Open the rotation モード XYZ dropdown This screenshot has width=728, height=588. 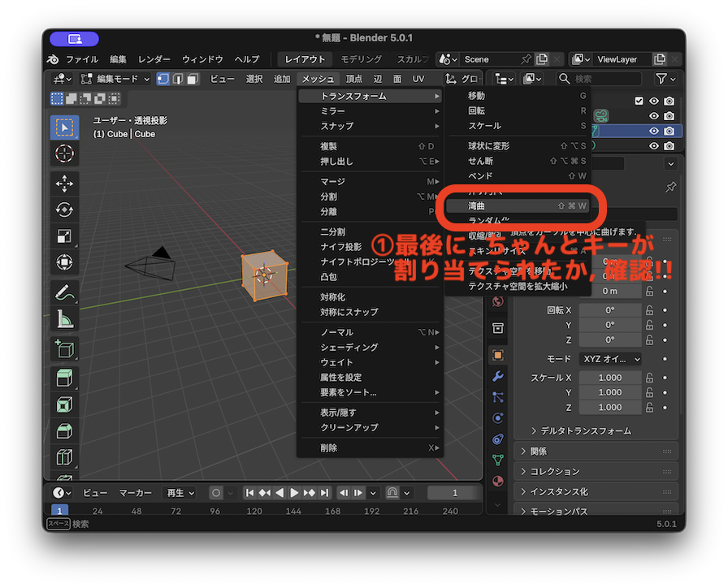pyautogui.click(x=610, y=359)
